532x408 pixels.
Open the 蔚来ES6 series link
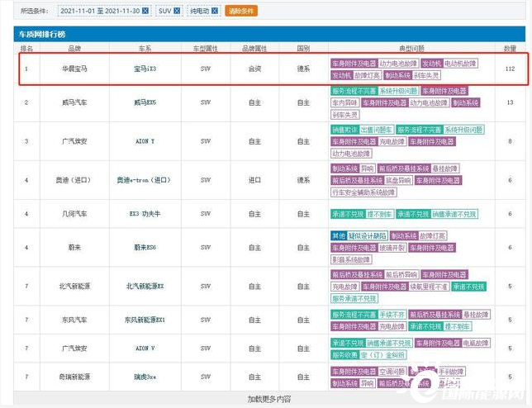tap(145, 248)
